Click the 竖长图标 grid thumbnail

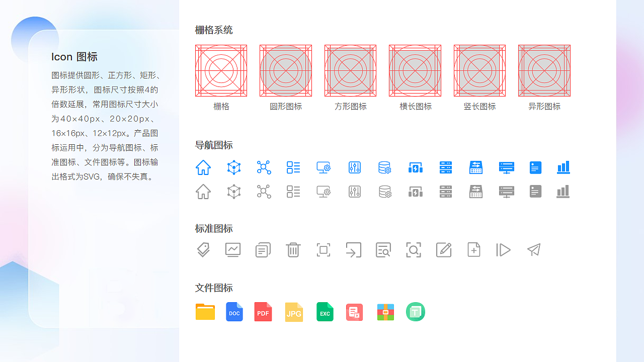(x=480, y=71)
